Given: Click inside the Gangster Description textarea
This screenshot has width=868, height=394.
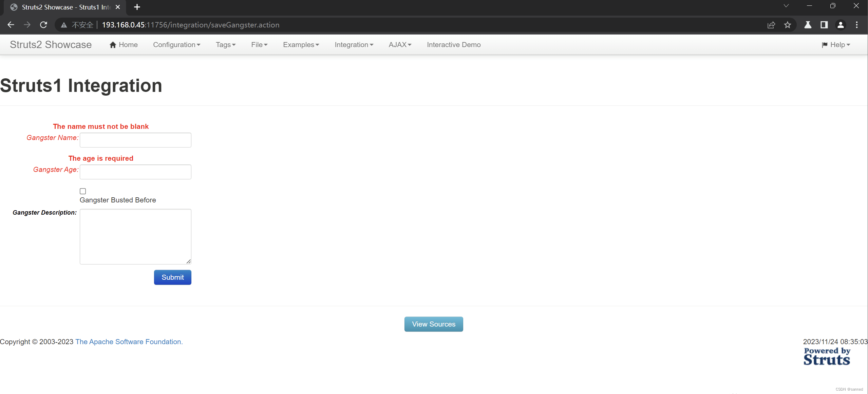Looking at the screenshot, I should tap(135, 237).
